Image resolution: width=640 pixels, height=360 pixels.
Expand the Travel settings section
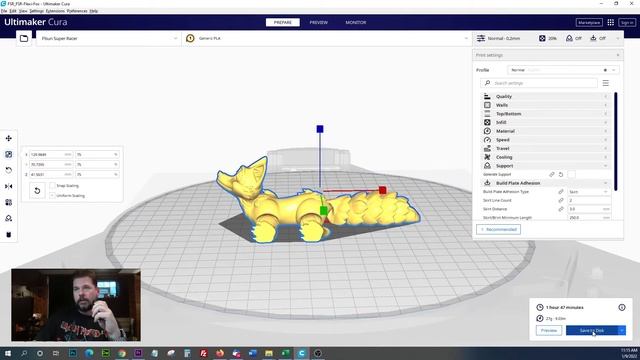pyautogui.click(x=546, y=148)
